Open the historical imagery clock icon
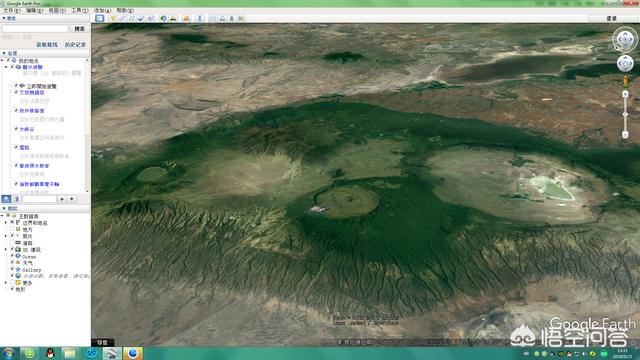Screen dimensions: 640x360 pos(164,18)
